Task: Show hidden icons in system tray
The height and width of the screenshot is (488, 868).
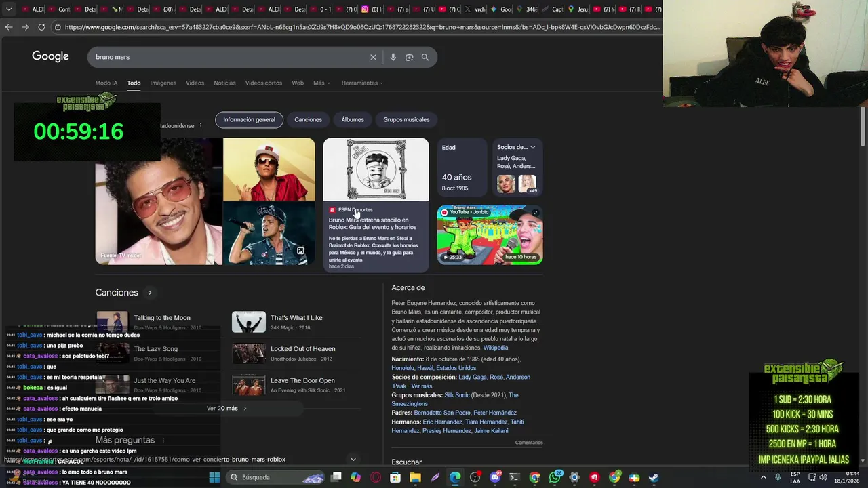Action: [764, 477]
